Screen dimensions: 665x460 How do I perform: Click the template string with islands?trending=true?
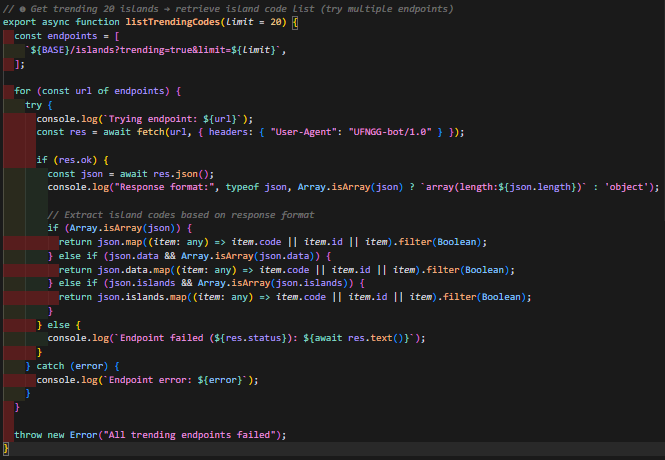tap(153, 50)
